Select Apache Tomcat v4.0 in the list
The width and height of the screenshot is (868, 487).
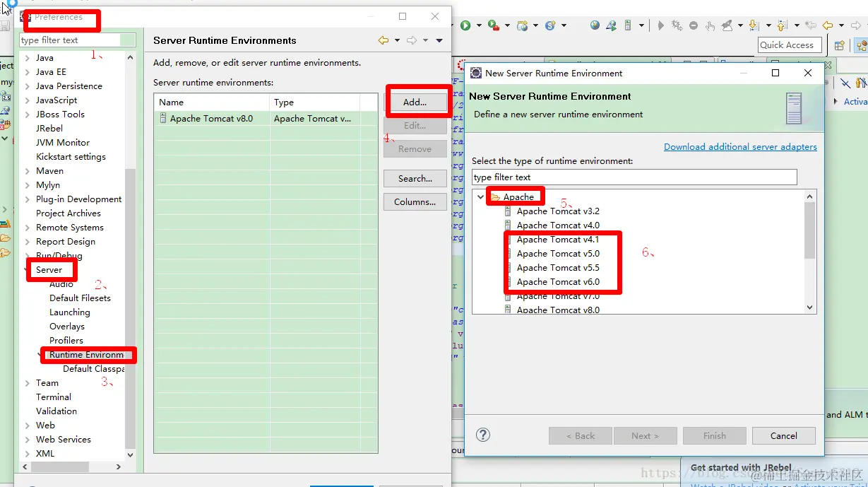point(558,225)
